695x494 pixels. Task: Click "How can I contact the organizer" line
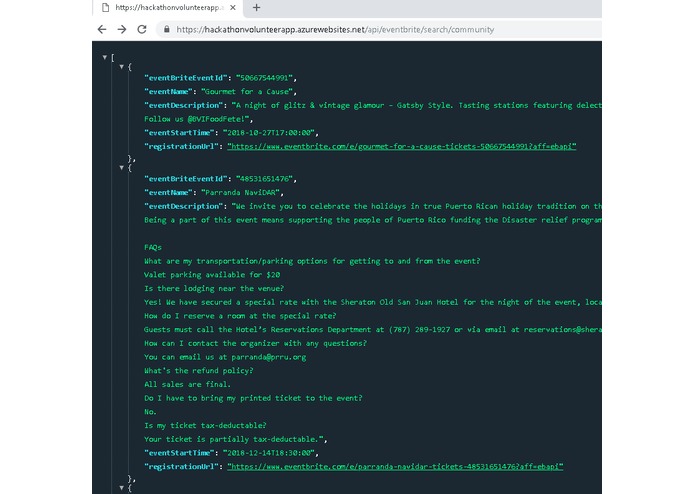(255, 343)
